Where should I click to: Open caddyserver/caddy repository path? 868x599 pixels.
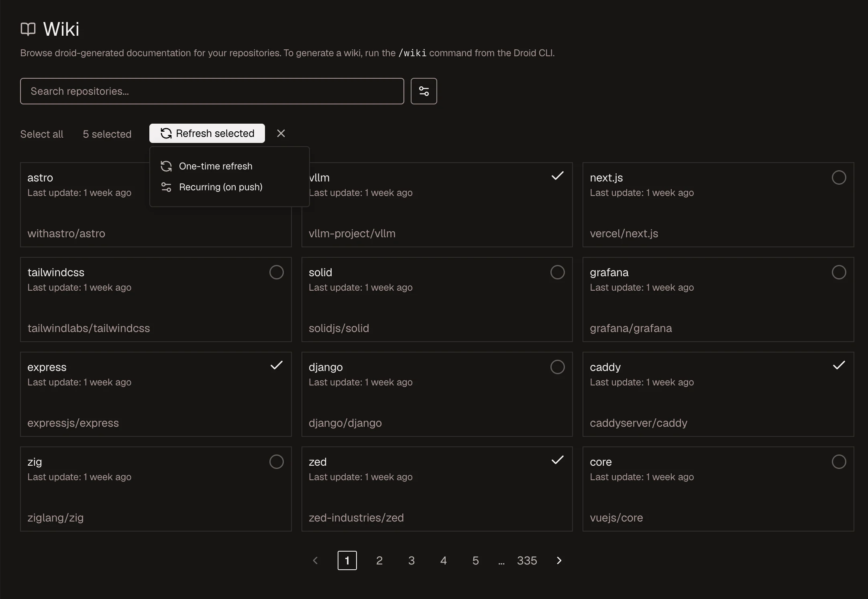[638, 423]
